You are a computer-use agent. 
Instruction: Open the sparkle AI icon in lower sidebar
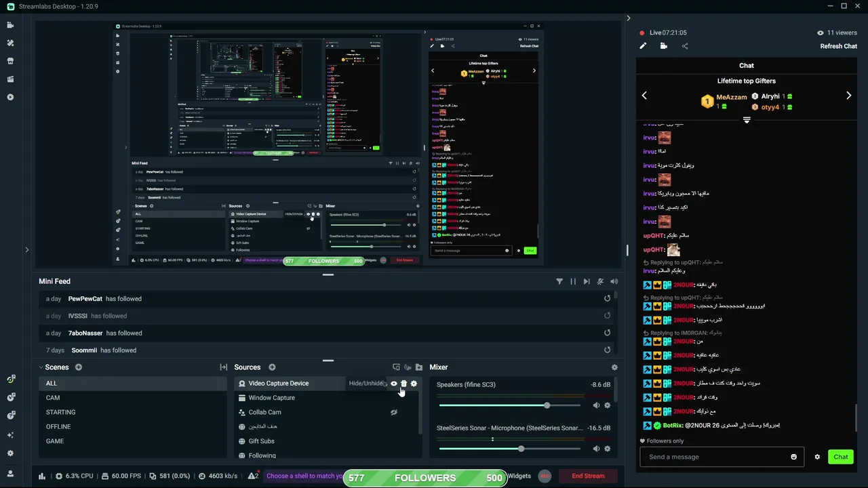point(10,435)
